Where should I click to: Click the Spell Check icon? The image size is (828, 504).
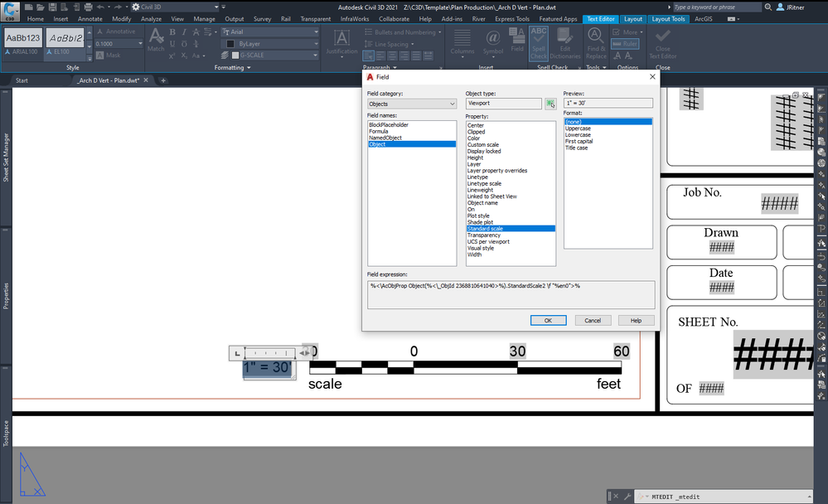point(538,37)
